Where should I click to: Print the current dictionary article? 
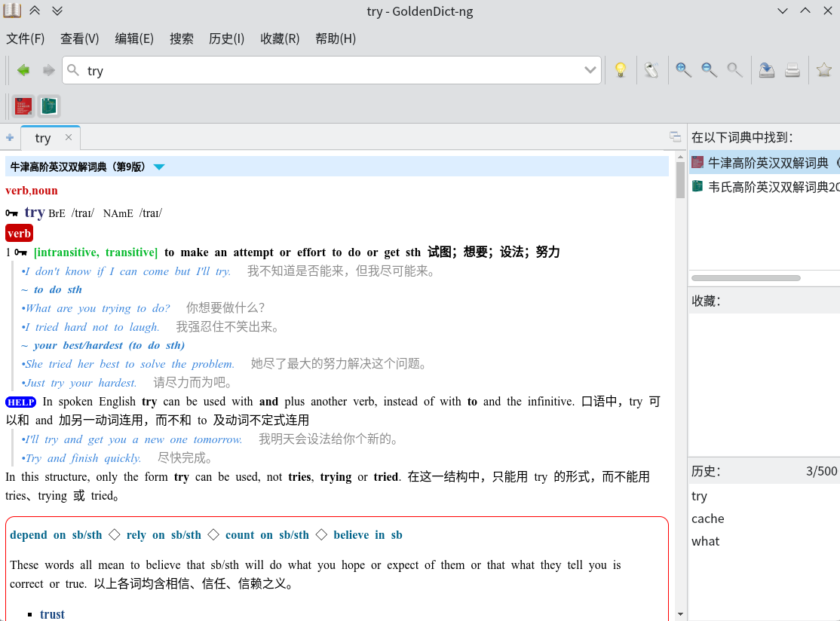792,69
